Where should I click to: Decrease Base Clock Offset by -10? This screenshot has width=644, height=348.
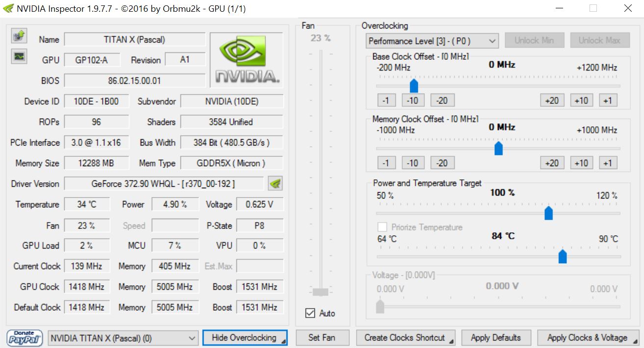413,100
